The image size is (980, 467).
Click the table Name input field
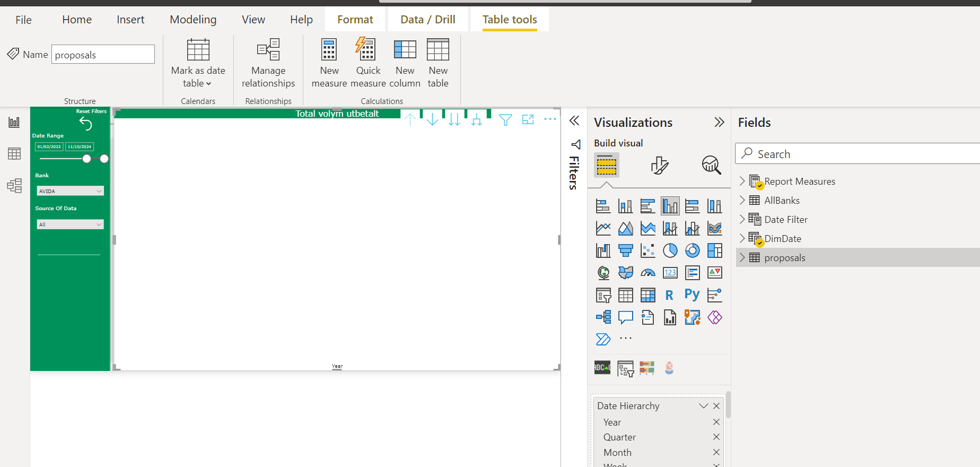103,54
